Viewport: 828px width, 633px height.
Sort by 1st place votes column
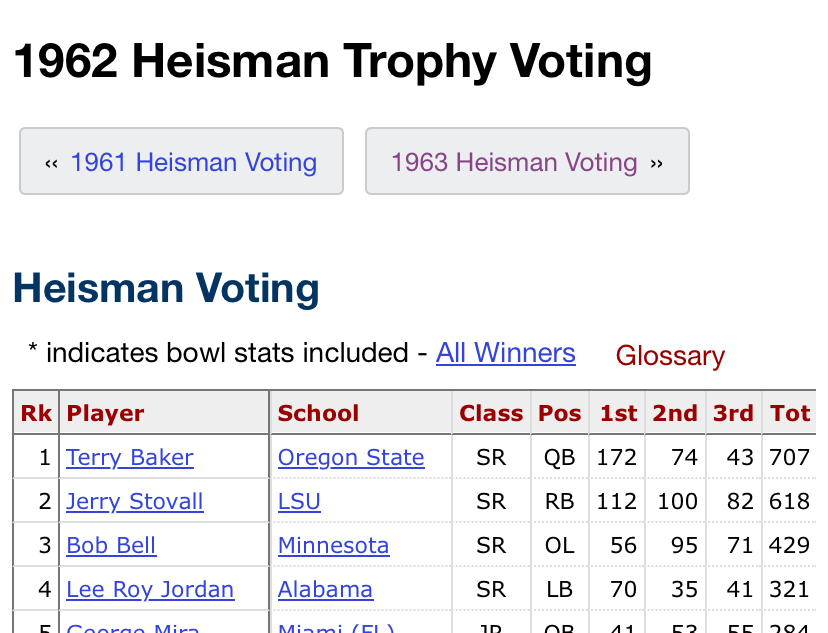click(618, 414)
